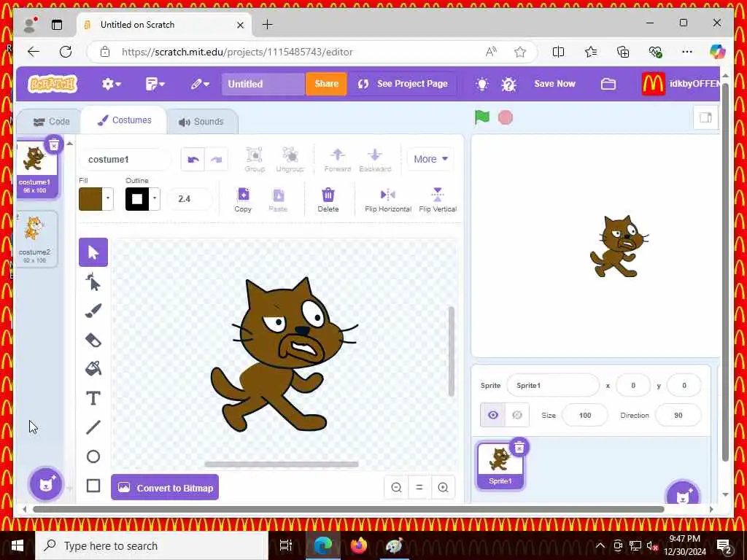Select the Rectangle tool
The height and width of the screenshot is (560, 747).
[x=93, y=486]
